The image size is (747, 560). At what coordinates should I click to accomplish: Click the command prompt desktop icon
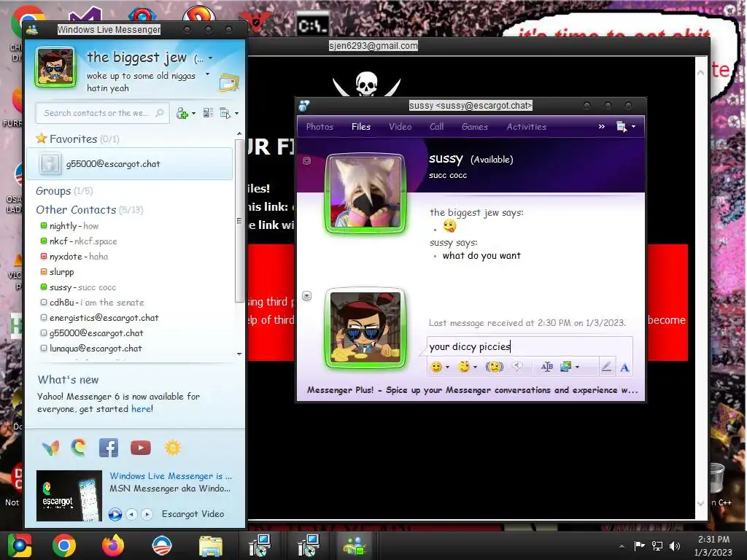click(312, 26)
